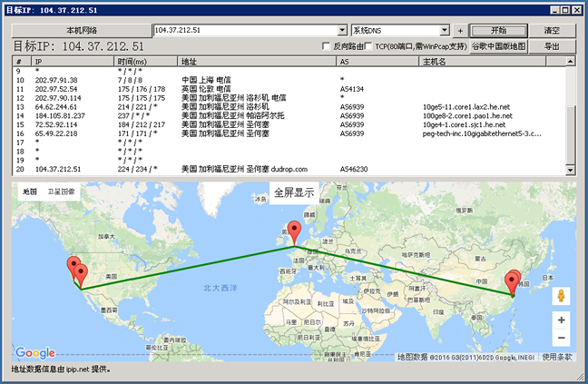Enable the TCP port 80 checkbox
The image size is (588, 384).
368,45
